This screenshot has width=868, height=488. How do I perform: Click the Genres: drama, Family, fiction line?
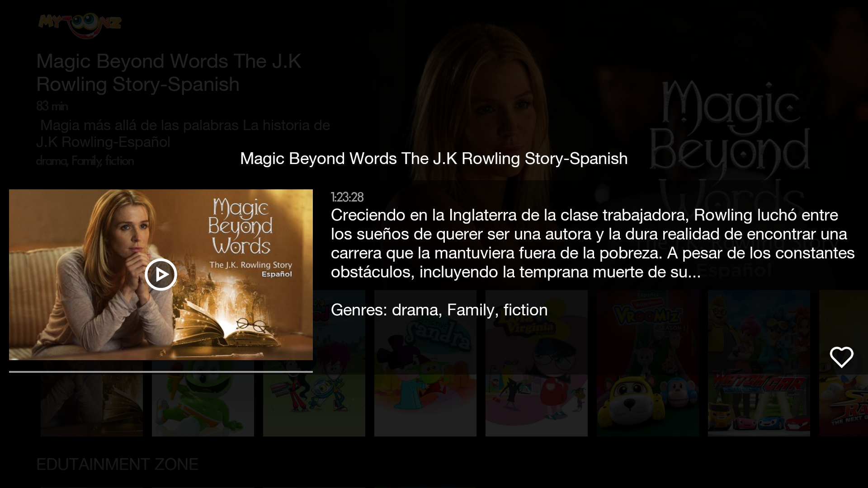(x=439, y=310)
